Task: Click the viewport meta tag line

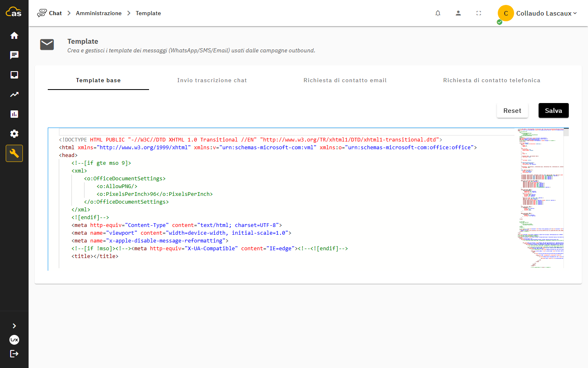Action: 181,233
